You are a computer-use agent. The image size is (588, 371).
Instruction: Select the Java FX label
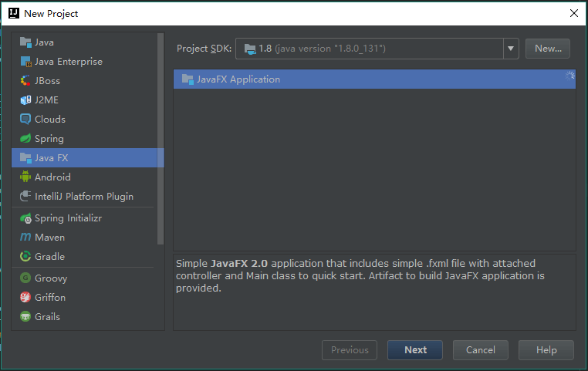click(x=52, y=158)
